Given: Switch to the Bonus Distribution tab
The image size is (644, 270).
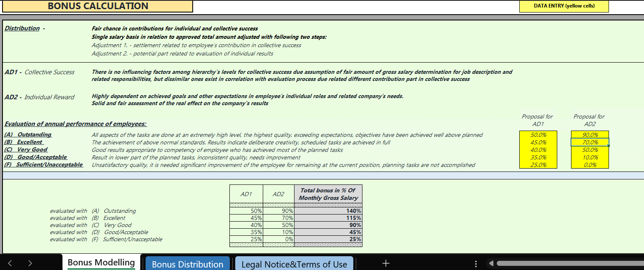Looking at the screenshot, I should pyautogui.click(x=187, y=264).
